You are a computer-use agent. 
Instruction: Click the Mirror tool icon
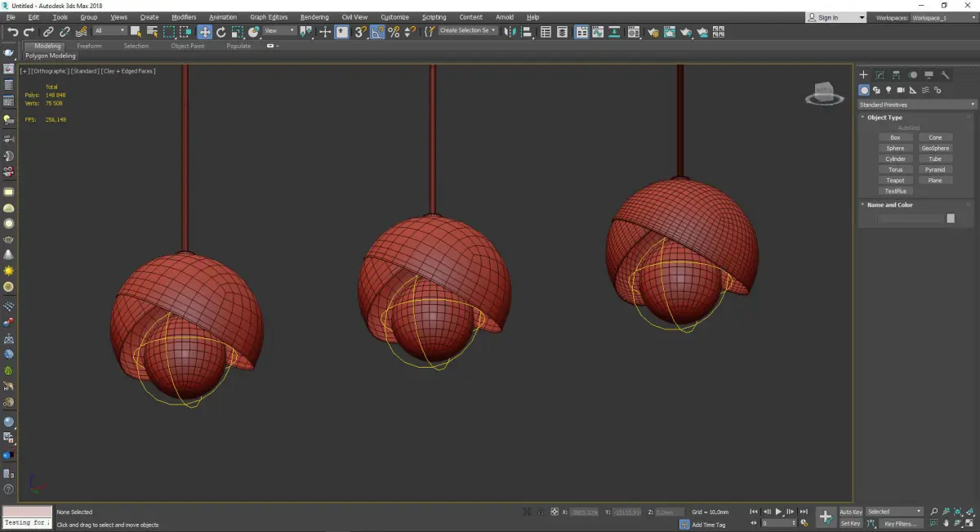[510, 32]
